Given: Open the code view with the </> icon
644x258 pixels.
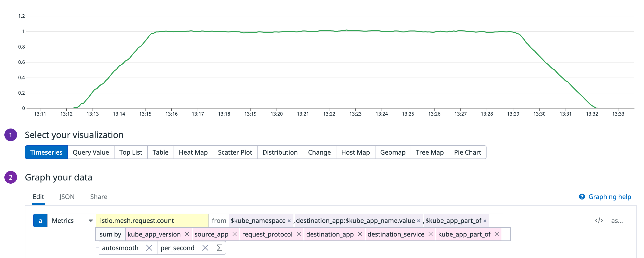Looking at the screenshot, I should pyautogui.click(x=599, y=220).
